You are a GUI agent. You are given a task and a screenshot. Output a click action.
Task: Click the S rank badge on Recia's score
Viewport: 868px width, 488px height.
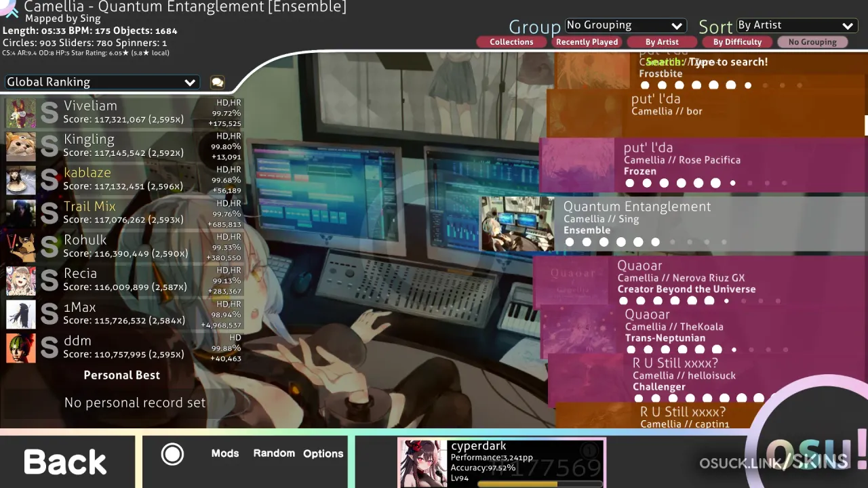[50, 281]
